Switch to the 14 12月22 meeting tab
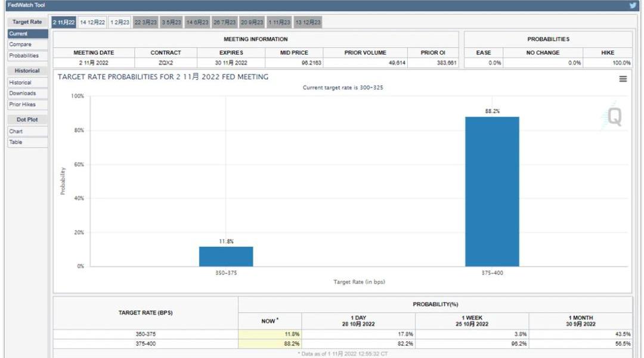 pyautogui.click(x=92, y=22)
